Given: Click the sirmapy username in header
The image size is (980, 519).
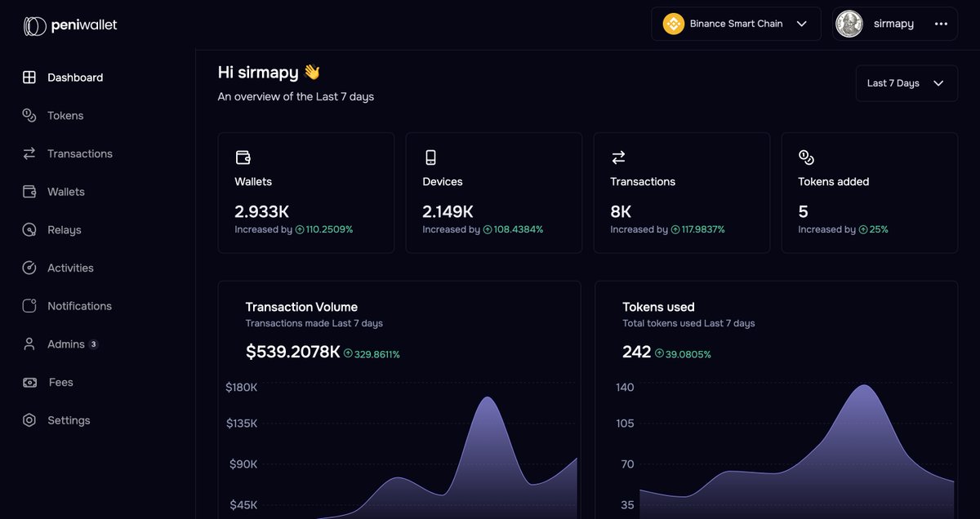Looking at the screenshot, I should coord(893,24).
